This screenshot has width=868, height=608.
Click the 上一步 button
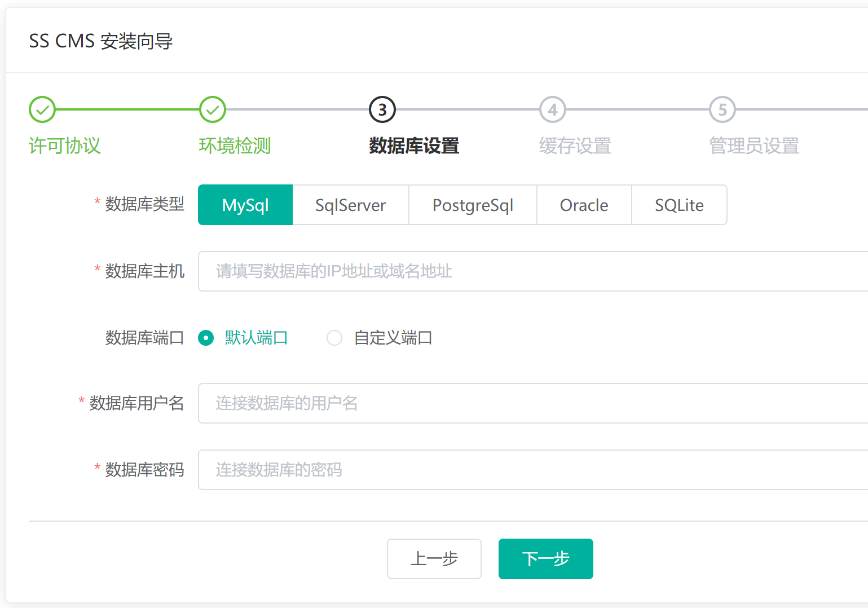[x=434, y=559]
